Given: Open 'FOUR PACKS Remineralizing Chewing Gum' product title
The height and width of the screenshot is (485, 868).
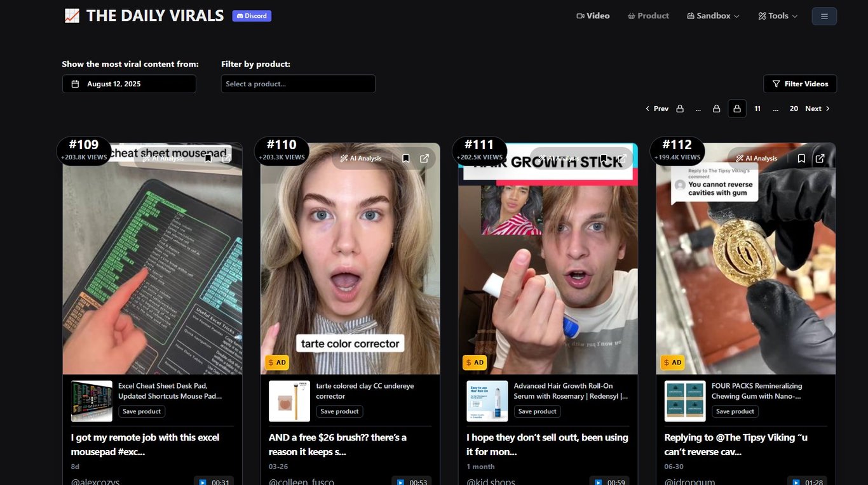Looking at the screenshot, I should click(x=757, y=390).
